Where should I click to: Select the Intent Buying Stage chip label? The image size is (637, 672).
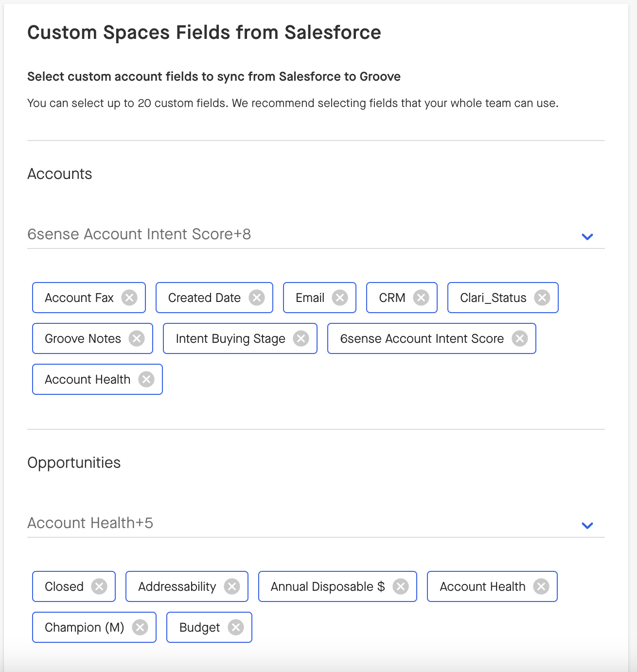click(230, 339)
